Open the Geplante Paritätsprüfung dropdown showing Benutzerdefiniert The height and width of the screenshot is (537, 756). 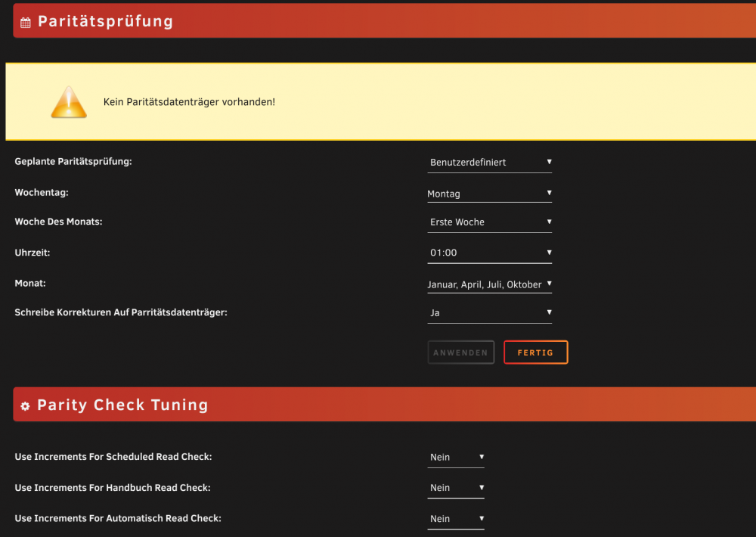coord(489,163)
